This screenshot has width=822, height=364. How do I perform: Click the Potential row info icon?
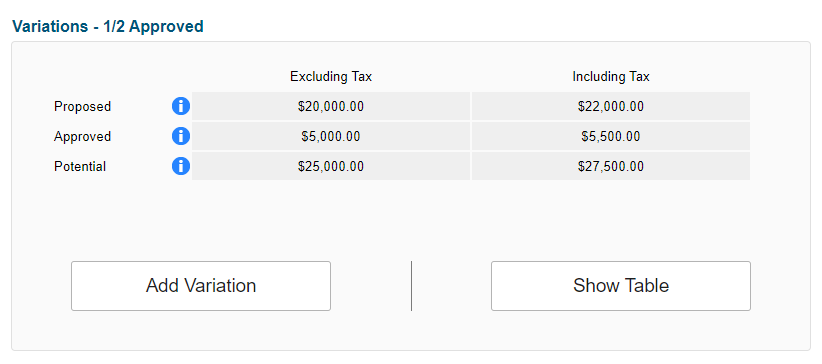(180, 167)
